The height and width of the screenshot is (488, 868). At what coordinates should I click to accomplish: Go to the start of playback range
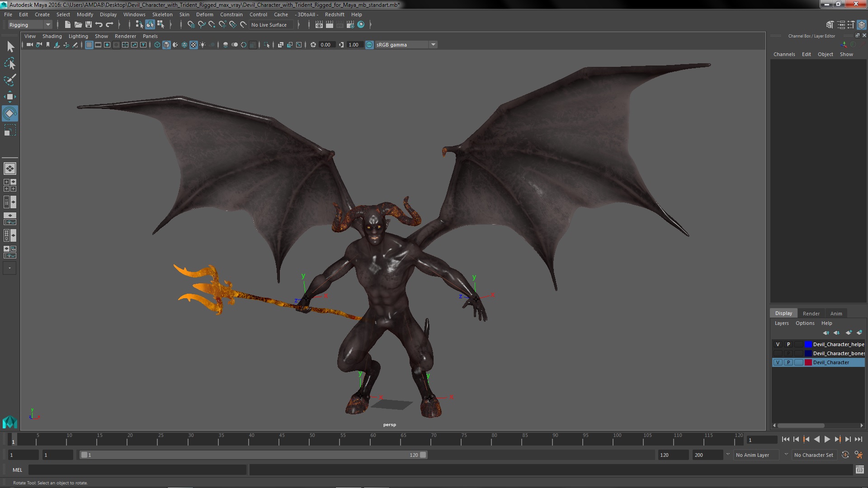pos(785,439)
